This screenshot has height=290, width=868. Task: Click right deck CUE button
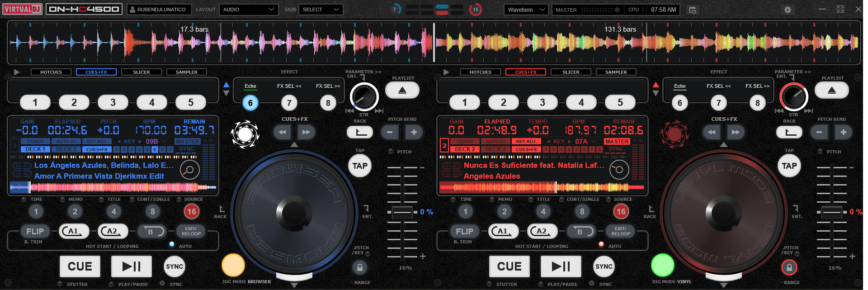[x=509, y=266]
